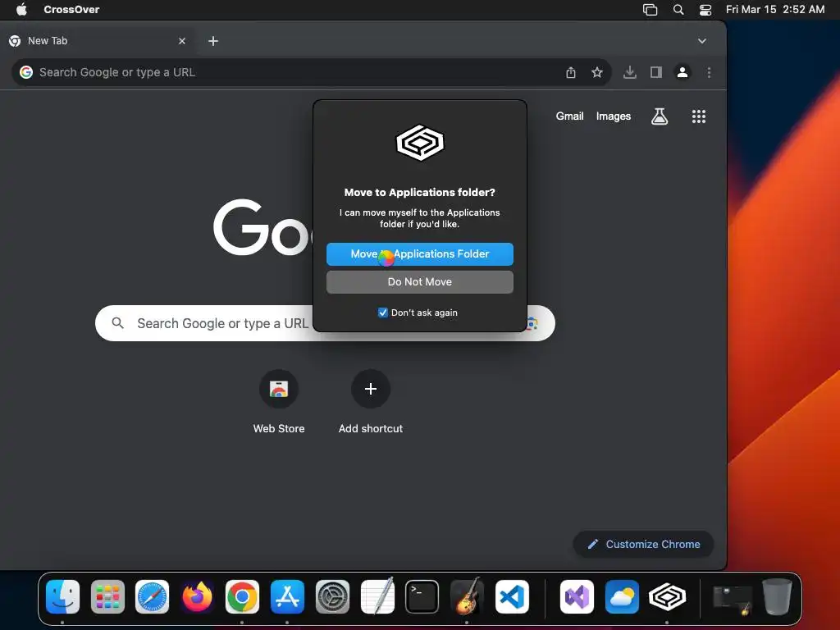Launch GarageBand from the Dock
This screenshot has height=630, width=840.
[x=467, y=597]
